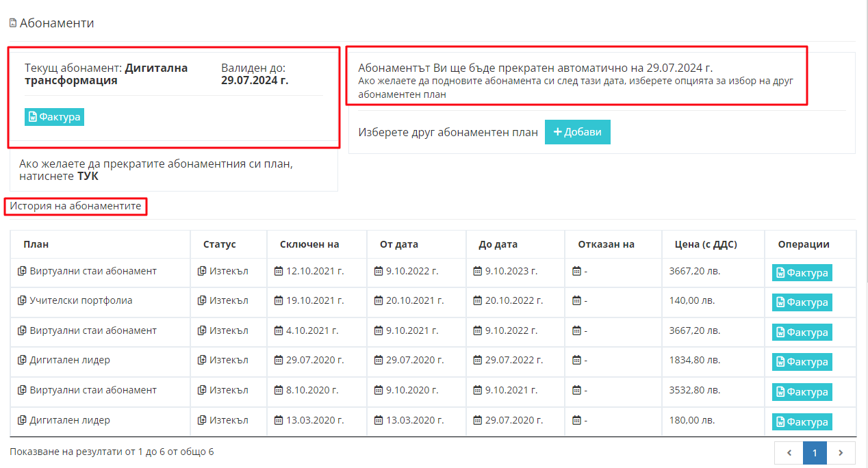Select page 1 in the pagination
The width and height of the screenshot is (868, 468).
tap(815, 453)
